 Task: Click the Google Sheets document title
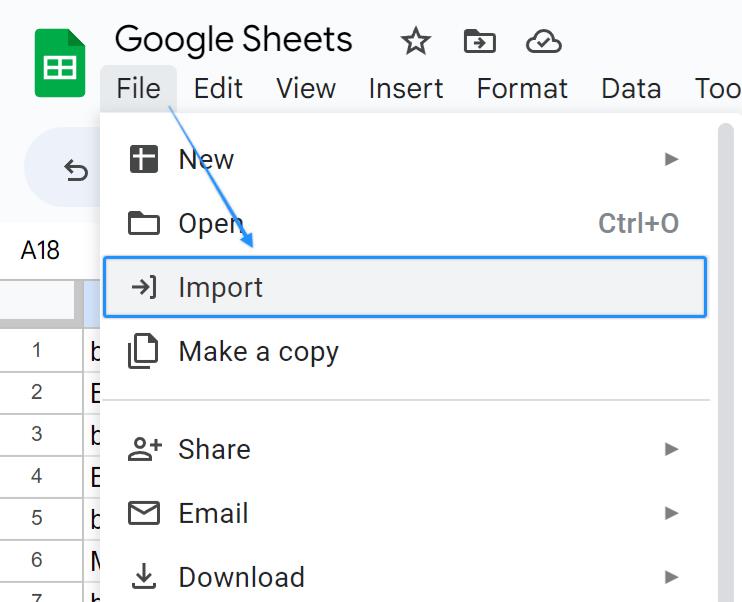[234, 40]
